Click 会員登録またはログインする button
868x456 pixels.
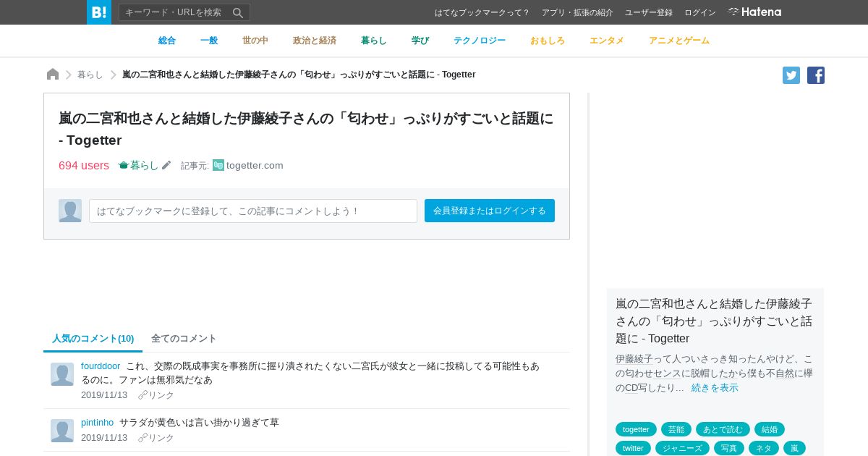pos(490,211)
